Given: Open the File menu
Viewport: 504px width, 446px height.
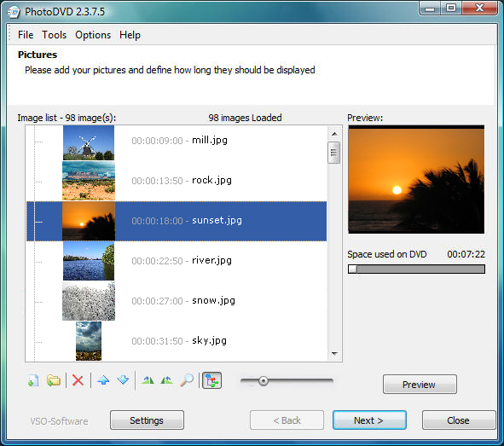Looking at the screenshot, I should [26, 35].
